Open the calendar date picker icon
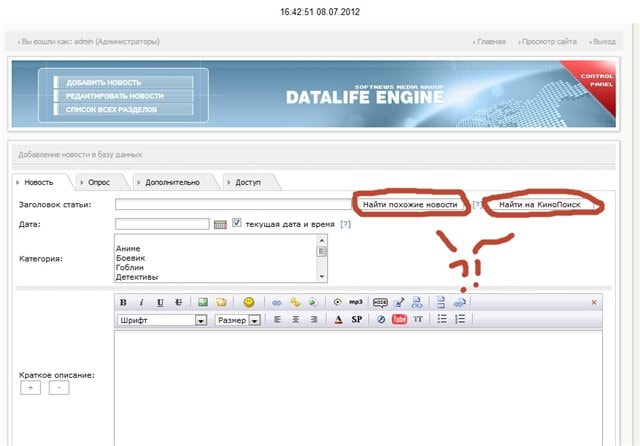Viewport: 640px width, 446px height. click(x=220, y=224)
